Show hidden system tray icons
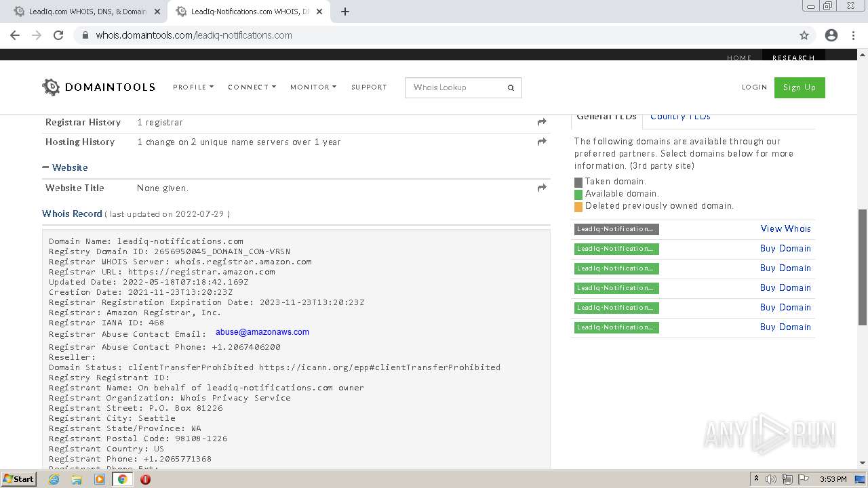 tap(756, 479)
